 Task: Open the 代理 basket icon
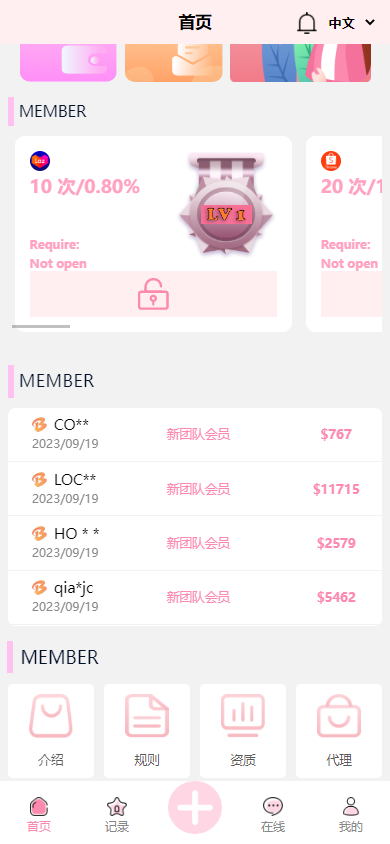point(339,716)
